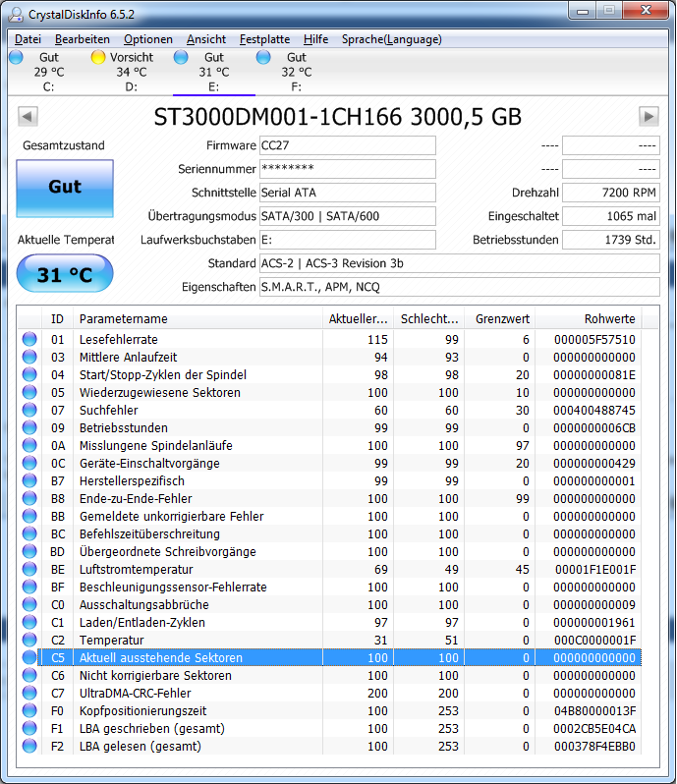Click status orb of UltraDMA-CRC-Fehler row

pyautogui.click(x=29, y=693)
